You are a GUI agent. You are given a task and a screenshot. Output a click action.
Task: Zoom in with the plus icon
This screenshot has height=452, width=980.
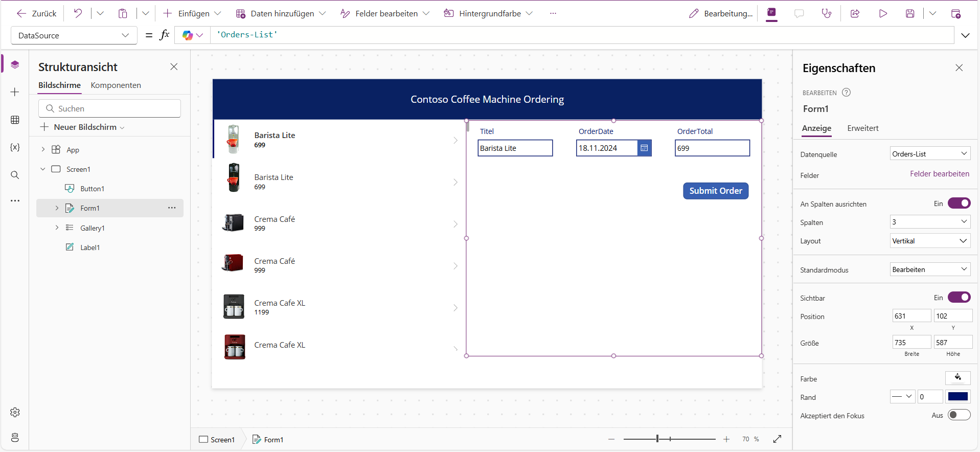[x=726, y=439]
